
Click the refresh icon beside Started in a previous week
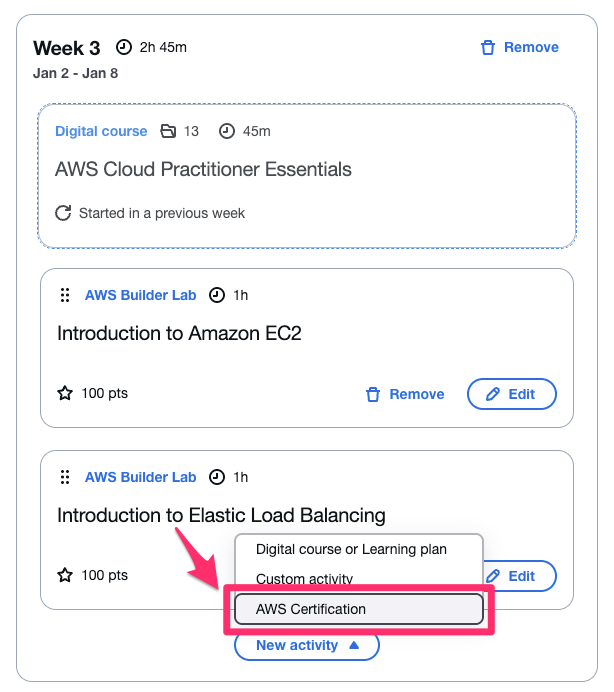(63, 213)
